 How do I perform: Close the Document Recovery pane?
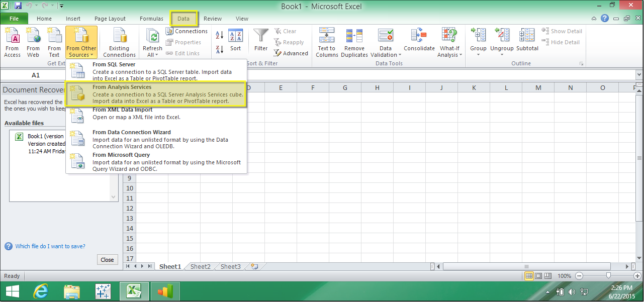point(107,260)
